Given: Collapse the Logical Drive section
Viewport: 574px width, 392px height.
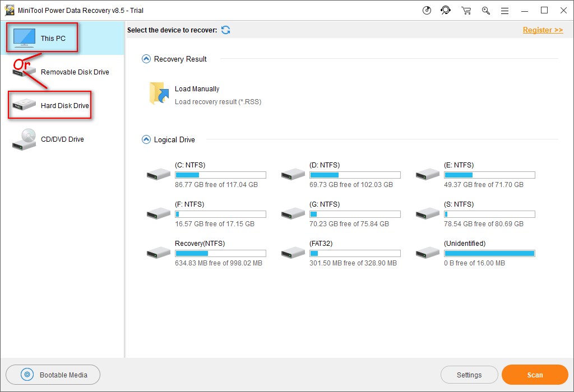Looking at the screenshot, I should coord(146,139).
